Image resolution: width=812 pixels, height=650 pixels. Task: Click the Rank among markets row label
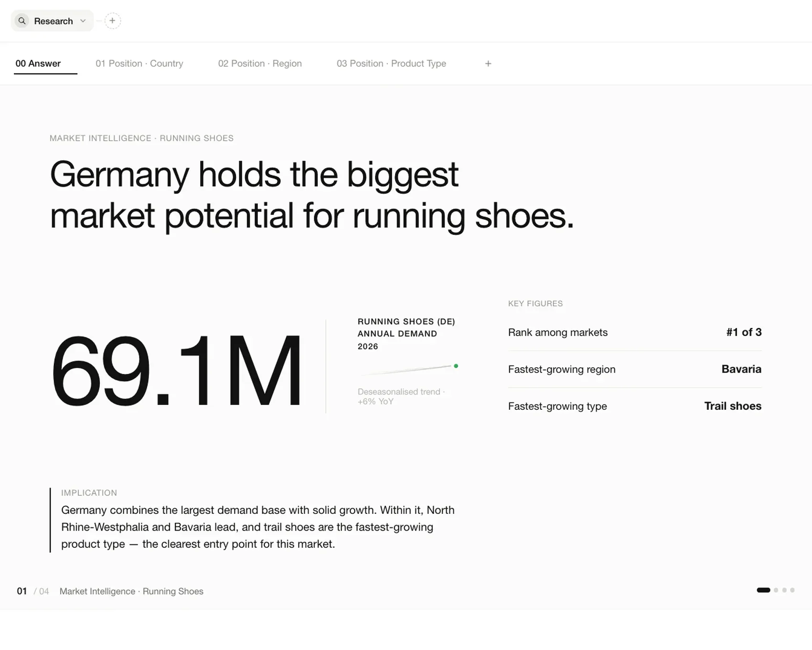(x=558, y=332)
